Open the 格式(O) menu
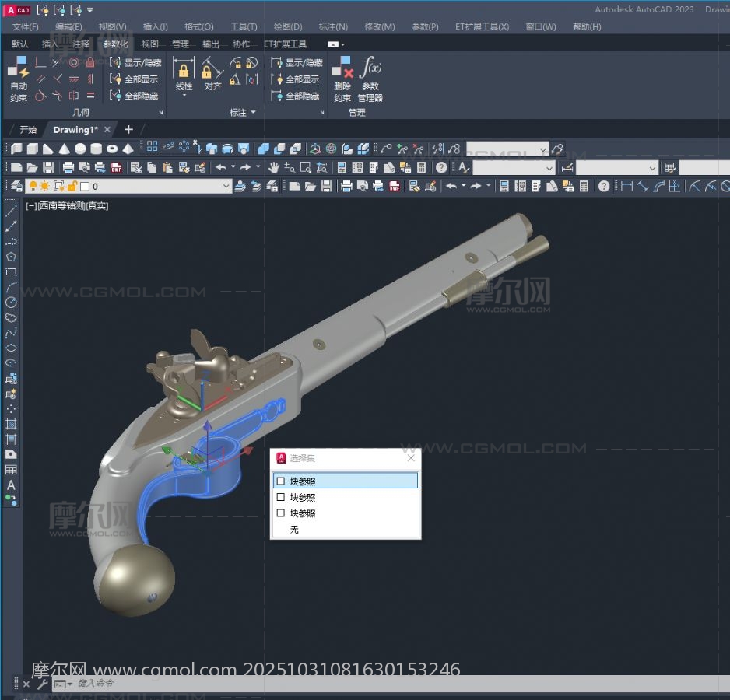Viewport: 730px width, 700px height. coord(198,26)
